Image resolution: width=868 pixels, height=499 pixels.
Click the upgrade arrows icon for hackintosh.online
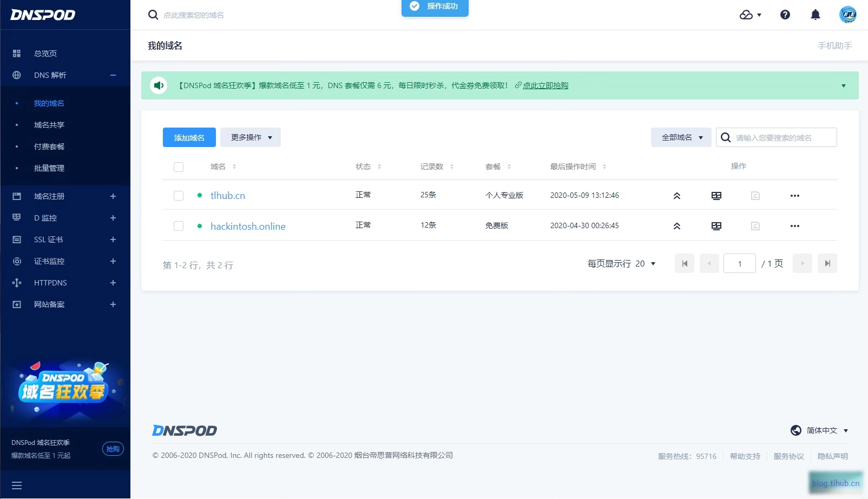[677, 226]
